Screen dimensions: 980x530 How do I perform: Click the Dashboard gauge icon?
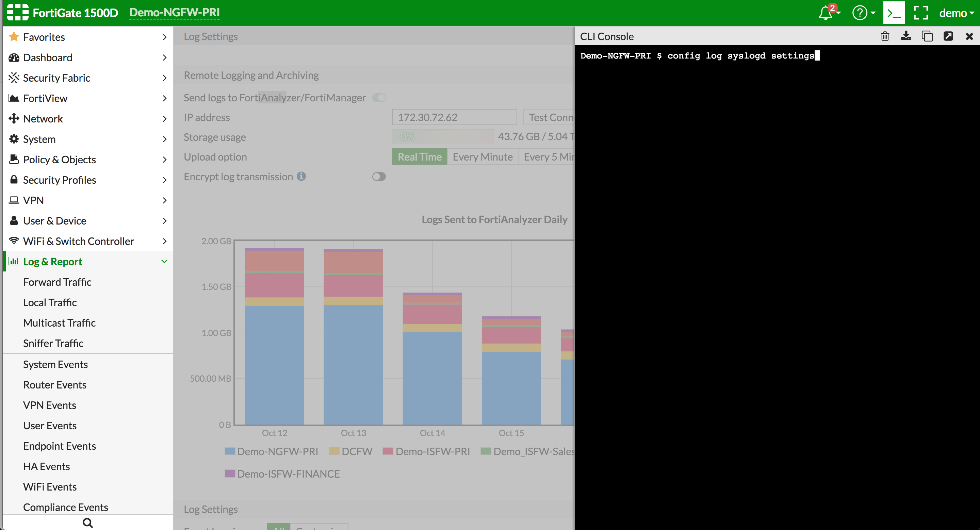(14, 57)
